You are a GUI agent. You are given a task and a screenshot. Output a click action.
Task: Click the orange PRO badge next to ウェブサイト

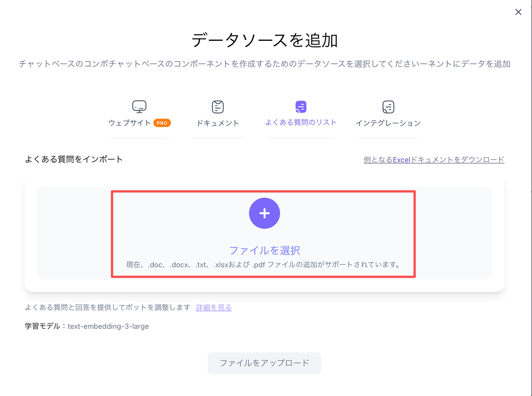pyautogui.click(x=162, y=123)
